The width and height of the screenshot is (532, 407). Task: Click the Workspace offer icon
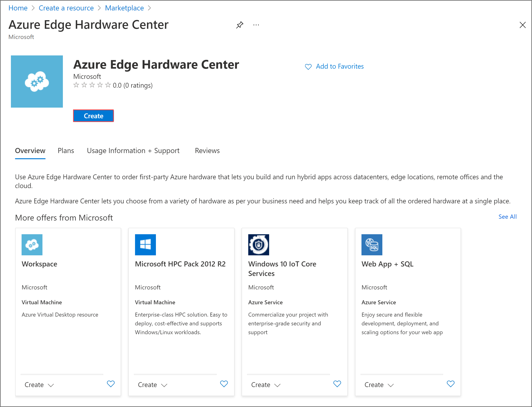click(32, 244)
